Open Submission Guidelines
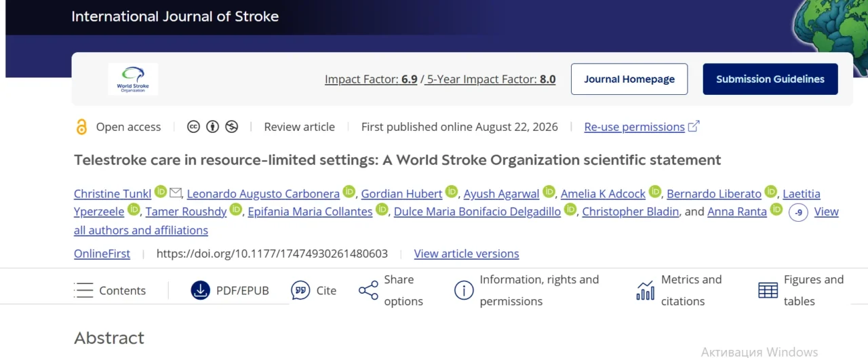The height and width of the screenshot is (358, 868). [770, 79]
